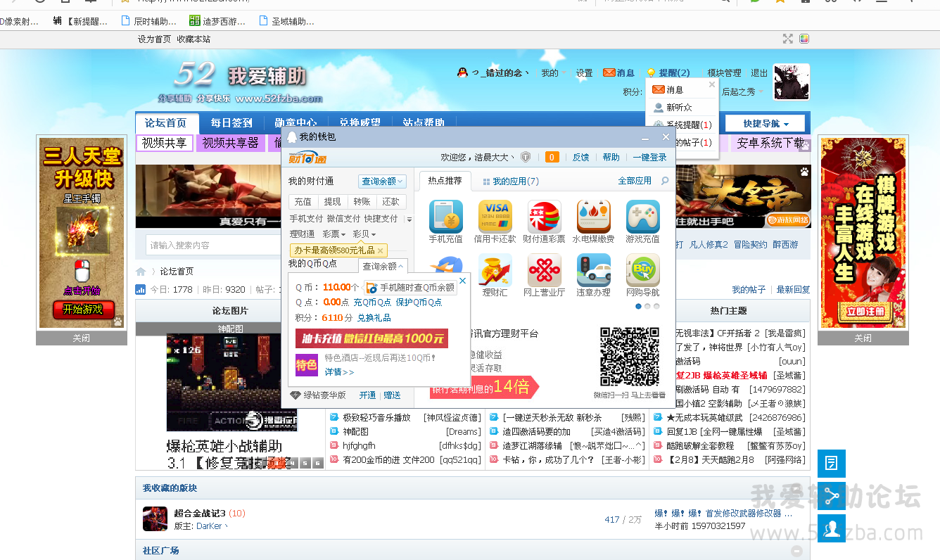Open the 辰时辅助 browser bookmark
940x560 pixels.
pyautogui.click(x=148, y=21)
